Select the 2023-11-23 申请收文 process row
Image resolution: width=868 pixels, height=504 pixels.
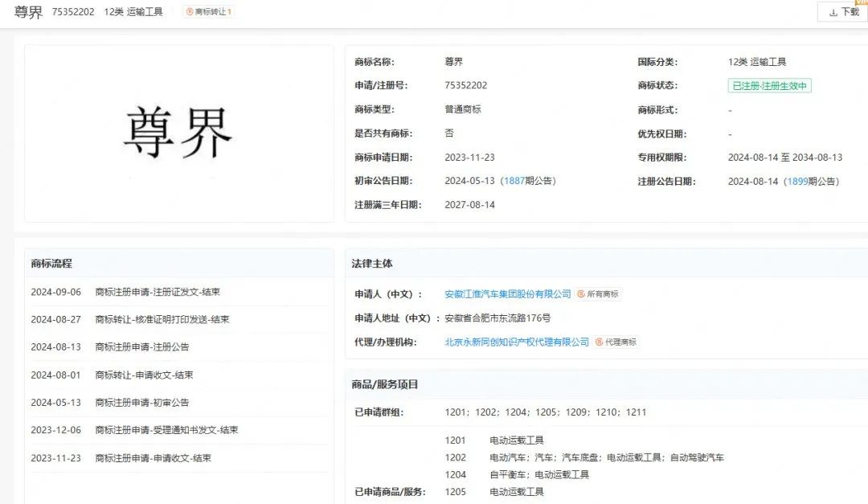(x=178, y=458)
